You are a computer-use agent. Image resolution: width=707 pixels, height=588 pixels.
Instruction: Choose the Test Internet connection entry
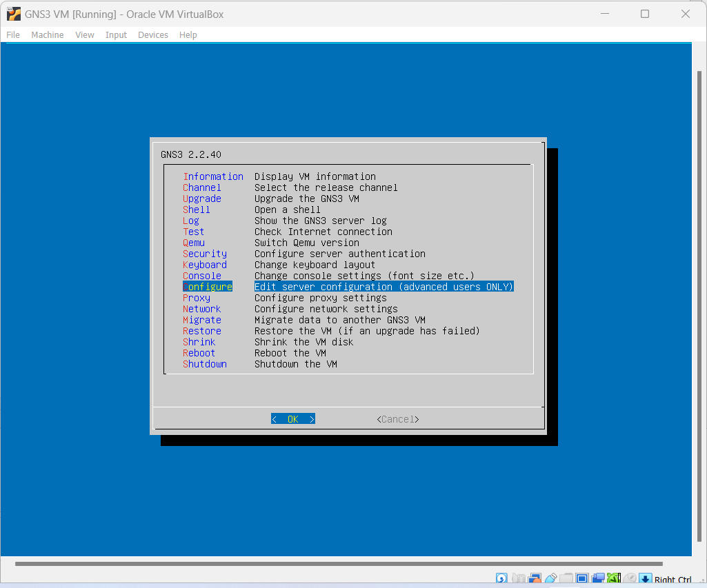(x=287, y=232)
